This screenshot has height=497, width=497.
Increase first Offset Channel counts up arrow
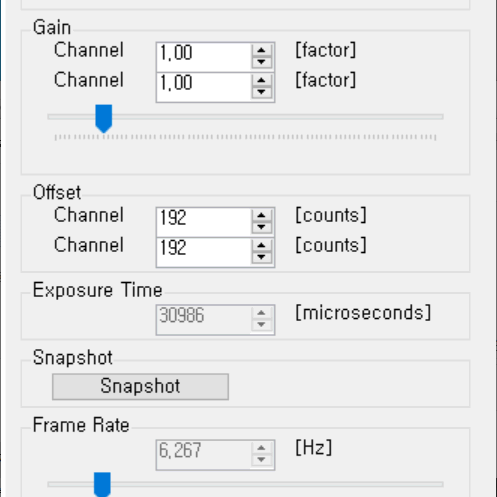pyautogui.click(x=261, y=216)
